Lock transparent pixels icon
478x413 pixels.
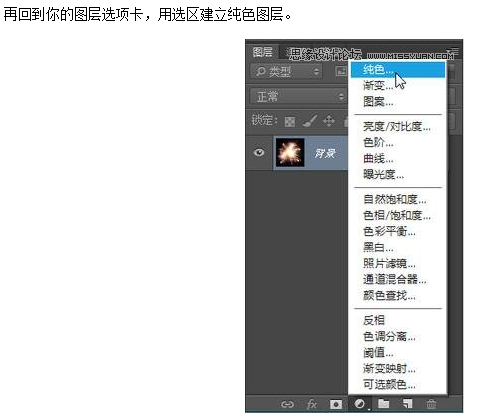pyautogui.click(x=290, y=122)
